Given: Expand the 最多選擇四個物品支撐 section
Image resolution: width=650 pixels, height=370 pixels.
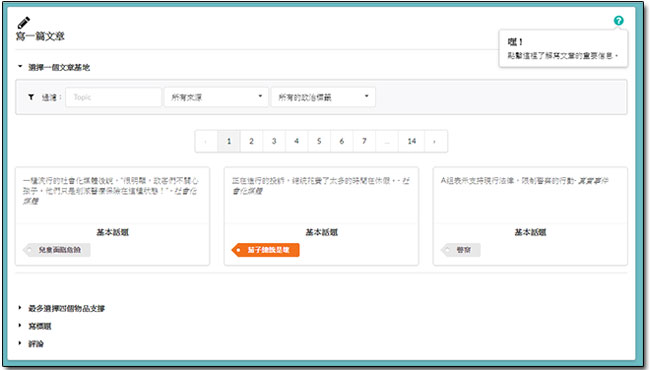Looking at the screenshot, I should tap(61, 308).
